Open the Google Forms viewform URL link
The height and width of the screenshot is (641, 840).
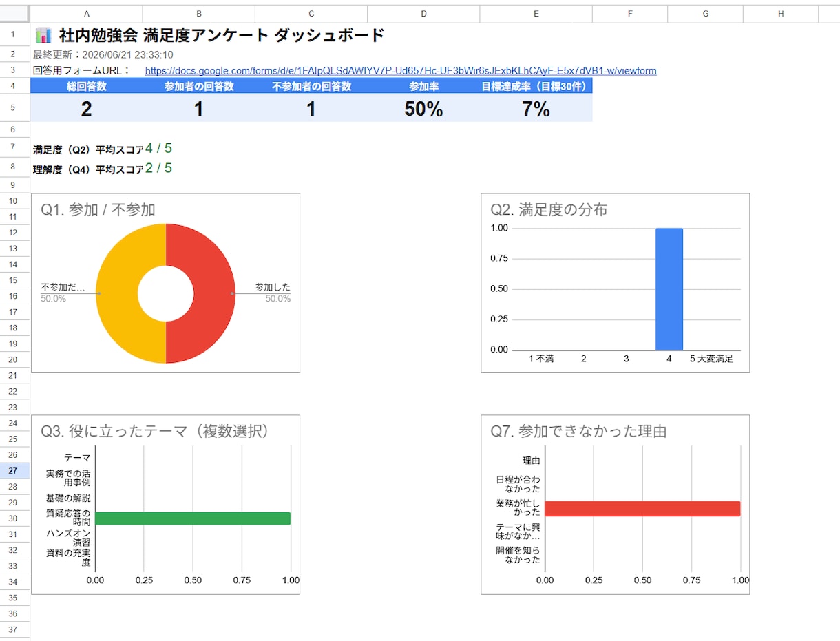[x=401, y=70]
